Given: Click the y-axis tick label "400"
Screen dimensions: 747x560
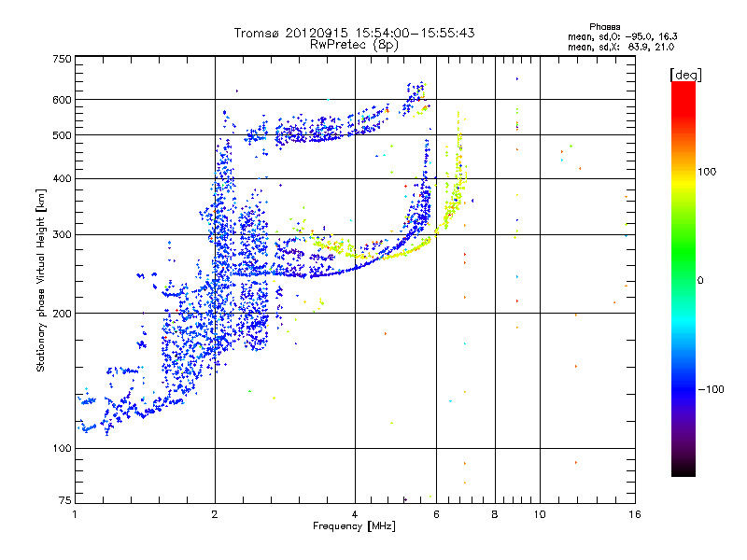Looking at the screenshot, I should click(x=62, y=179).
